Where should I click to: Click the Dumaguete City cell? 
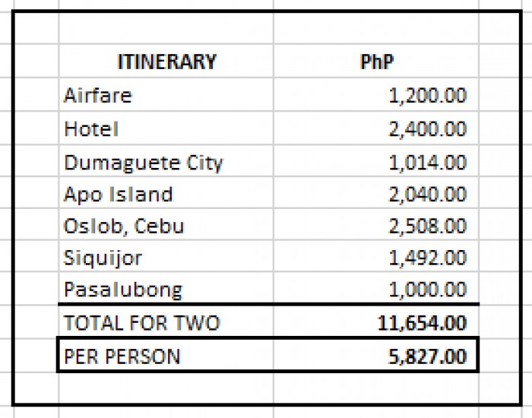point(166,161)
